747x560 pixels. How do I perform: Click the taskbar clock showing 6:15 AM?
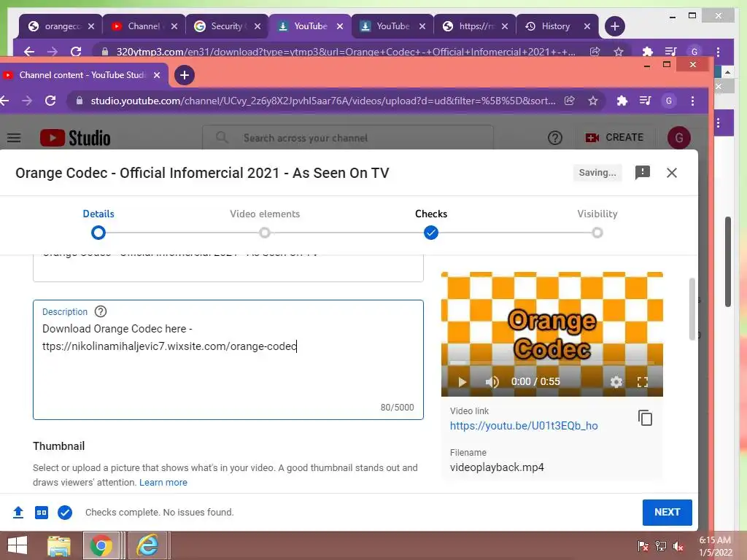[x=715, y=546]
